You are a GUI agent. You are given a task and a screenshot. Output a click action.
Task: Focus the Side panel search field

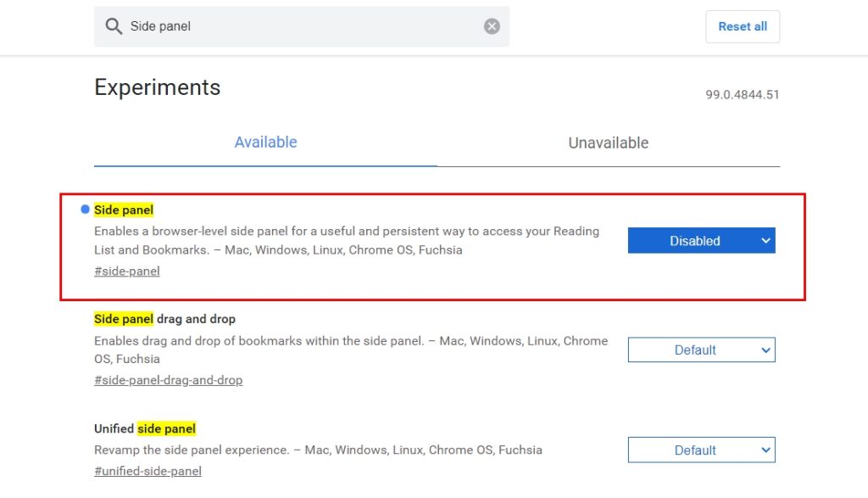click(x=302, y=26)
